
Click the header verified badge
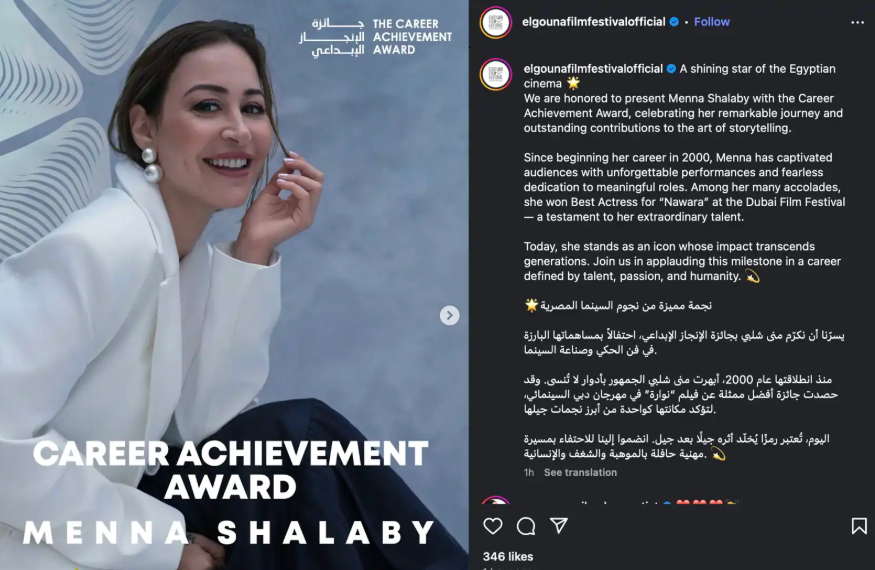674,22
